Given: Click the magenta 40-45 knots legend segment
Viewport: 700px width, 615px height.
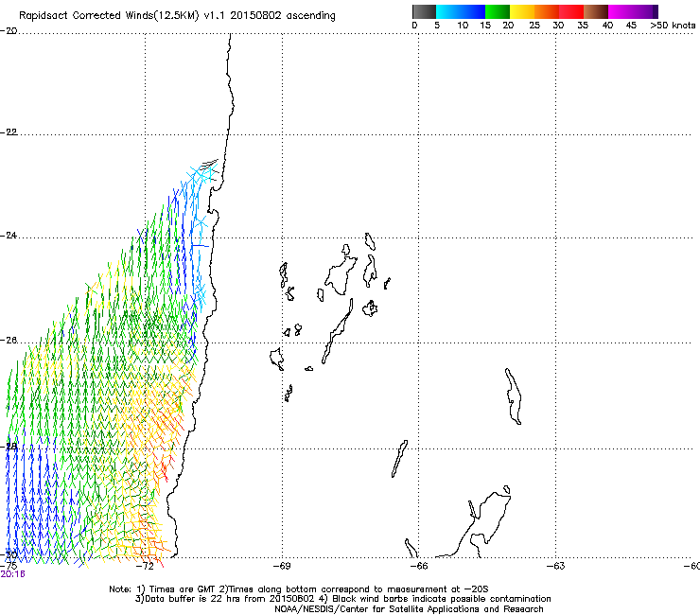Looking at the screenshot, I should pos(621,11).
